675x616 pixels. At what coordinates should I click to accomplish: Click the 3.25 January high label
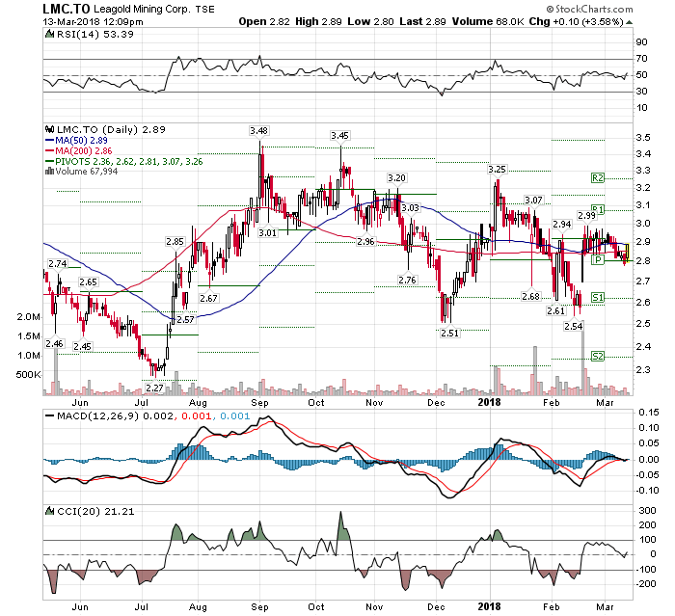coord(497,169)
